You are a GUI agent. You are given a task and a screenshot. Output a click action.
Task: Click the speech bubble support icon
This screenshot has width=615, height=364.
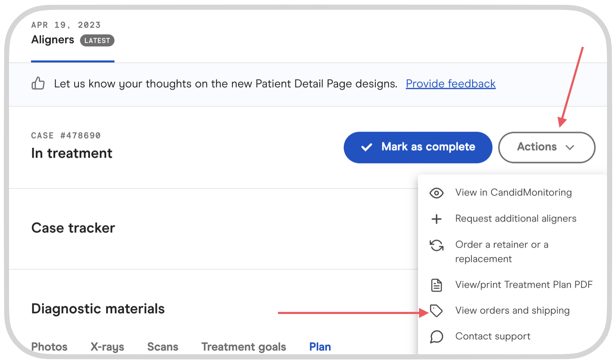(x=436, y=337)
